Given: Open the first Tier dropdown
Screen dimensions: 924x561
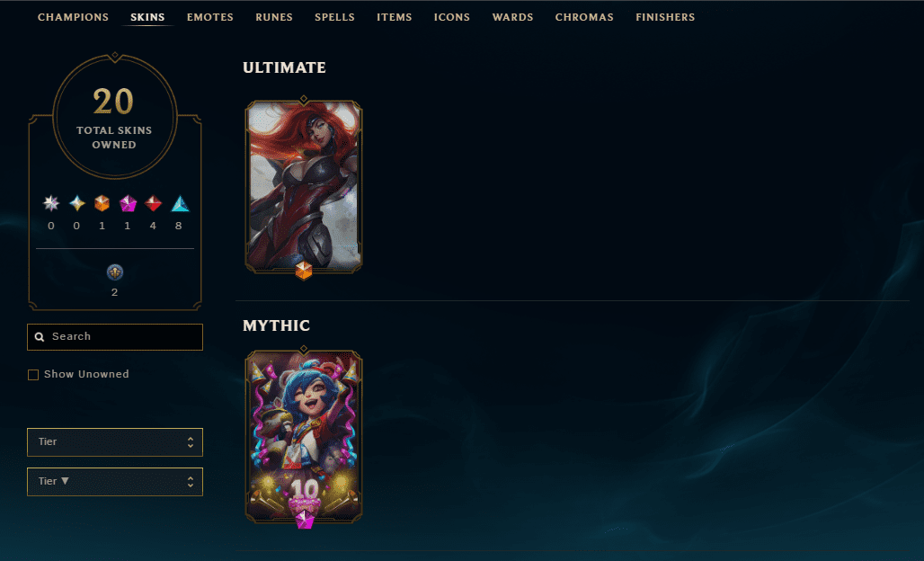Looking at the screenshot, I should tap(115, 442).
